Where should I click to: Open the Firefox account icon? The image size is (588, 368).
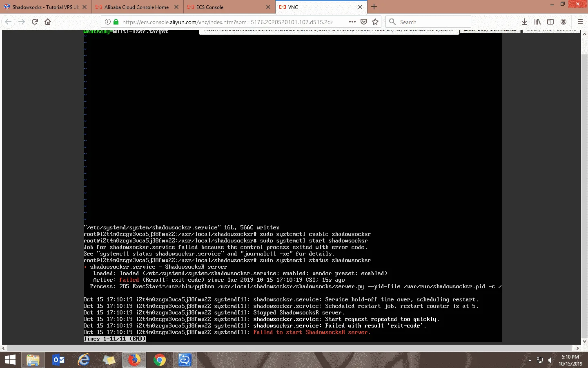tap(563, 22)
